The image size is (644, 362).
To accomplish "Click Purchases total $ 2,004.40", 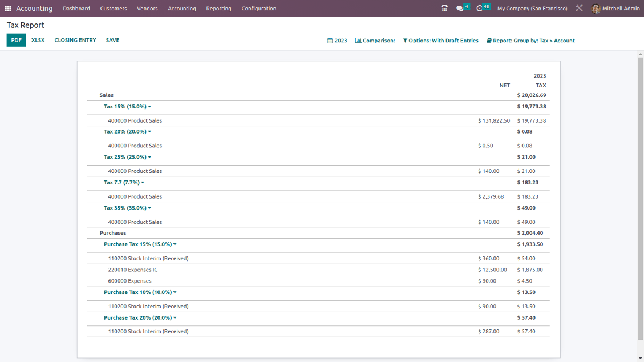I will (x=530, y=233).
